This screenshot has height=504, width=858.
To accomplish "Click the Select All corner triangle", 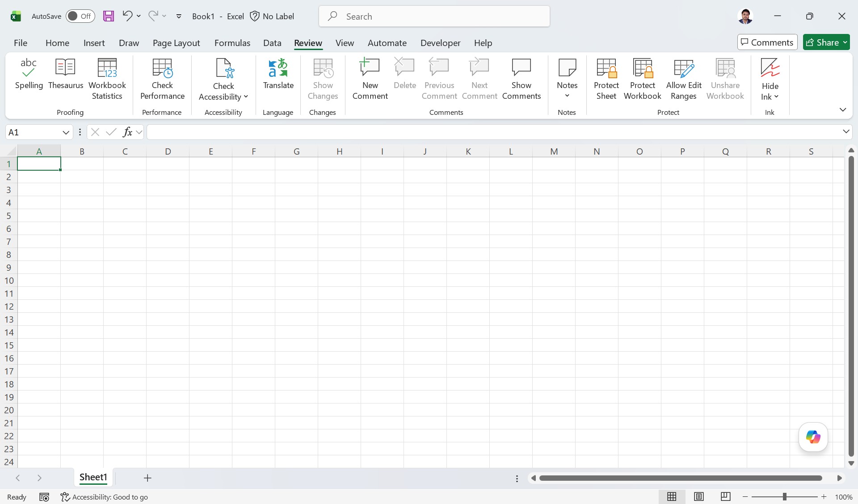I will (12, 151).
